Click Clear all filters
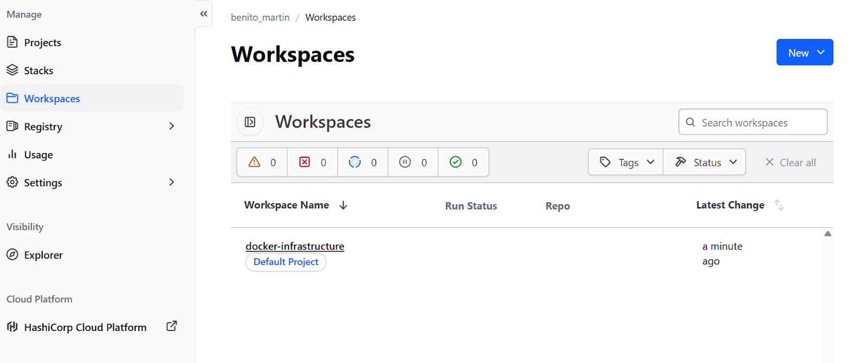The height and width of the screenshot is (363, 868). pos(790,162)
